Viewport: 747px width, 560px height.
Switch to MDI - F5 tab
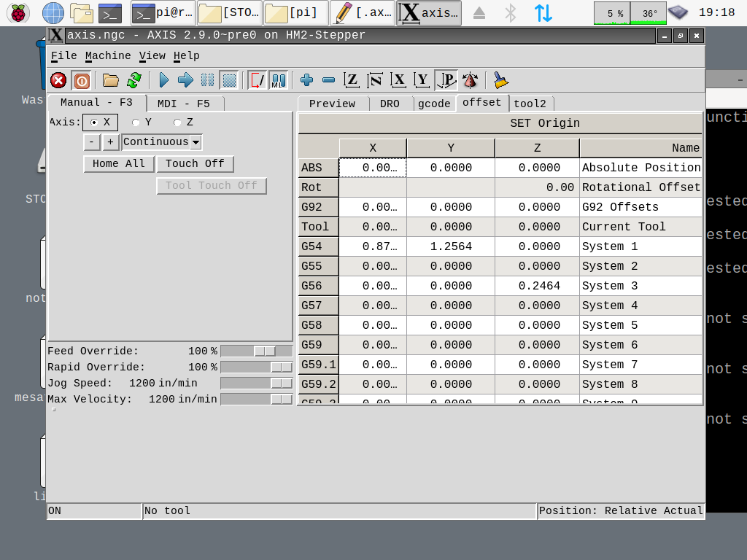[184, 104]
